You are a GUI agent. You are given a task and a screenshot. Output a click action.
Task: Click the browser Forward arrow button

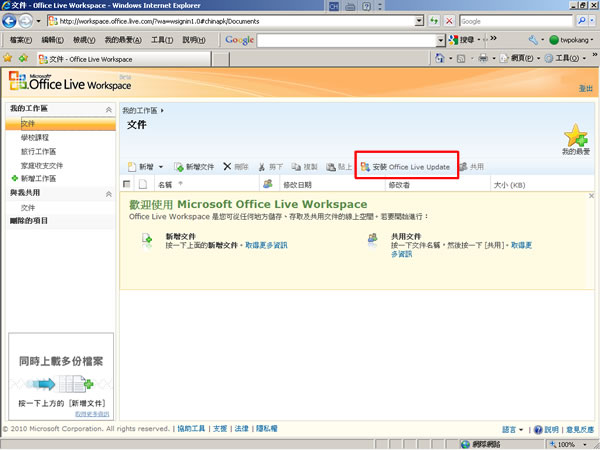25,21
